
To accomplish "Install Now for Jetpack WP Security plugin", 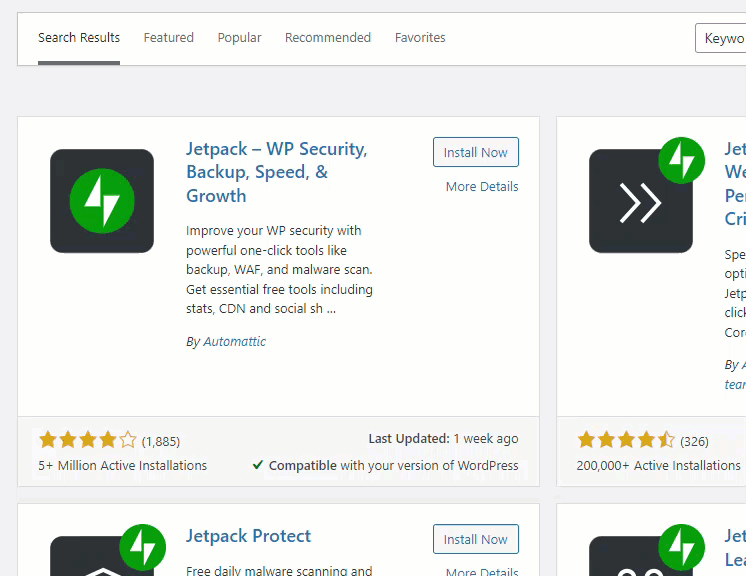I will (x=476, y=152).
